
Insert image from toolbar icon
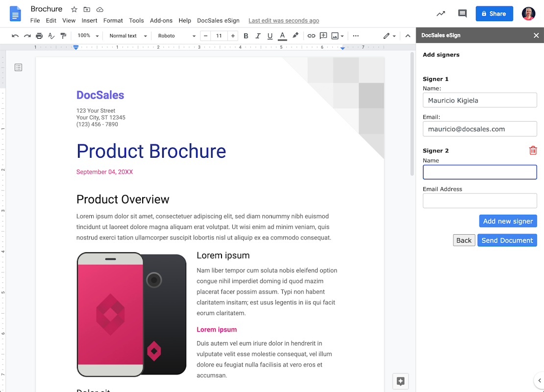[335, 36]
